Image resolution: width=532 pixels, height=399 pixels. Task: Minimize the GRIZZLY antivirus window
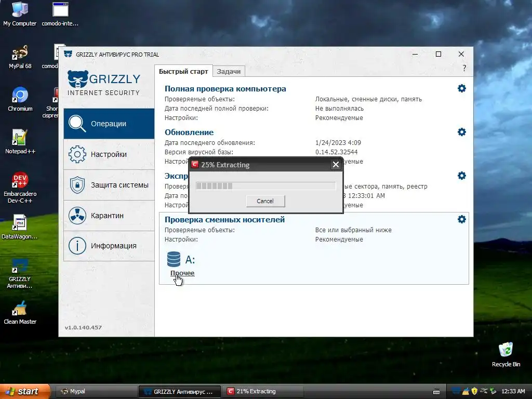tap(415, 54)
